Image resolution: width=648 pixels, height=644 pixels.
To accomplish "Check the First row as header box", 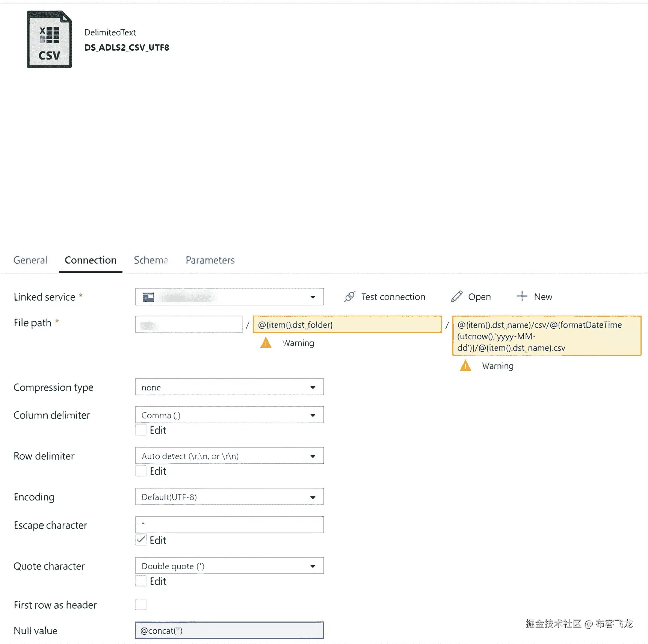I will [x=141, y=605].
